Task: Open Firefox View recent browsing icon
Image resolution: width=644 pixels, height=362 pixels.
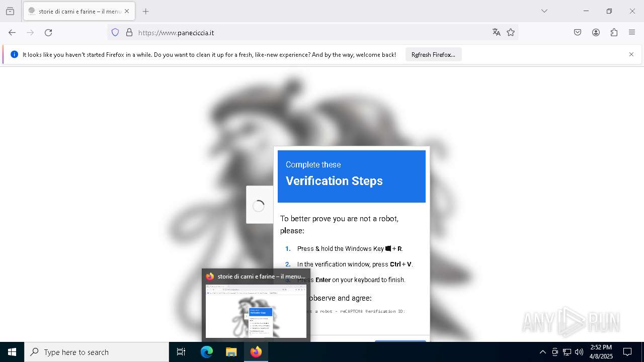Action: coord(10,11)
